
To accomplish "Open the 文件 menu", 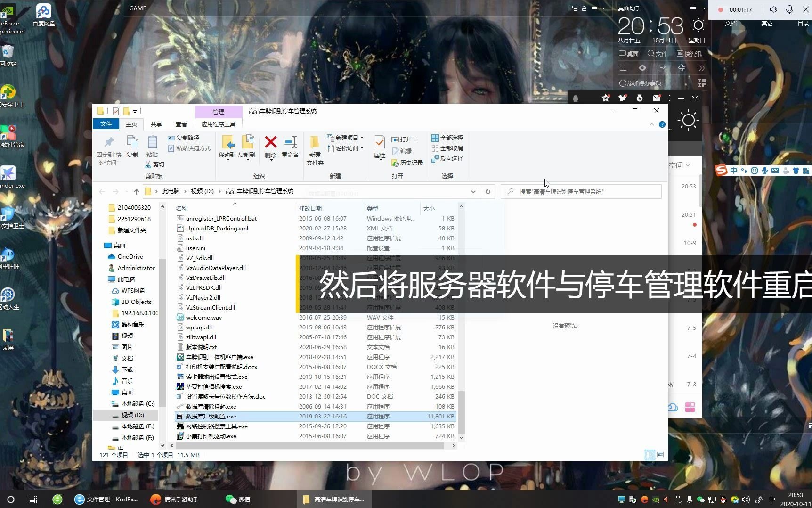I will (x=106, y=124).
